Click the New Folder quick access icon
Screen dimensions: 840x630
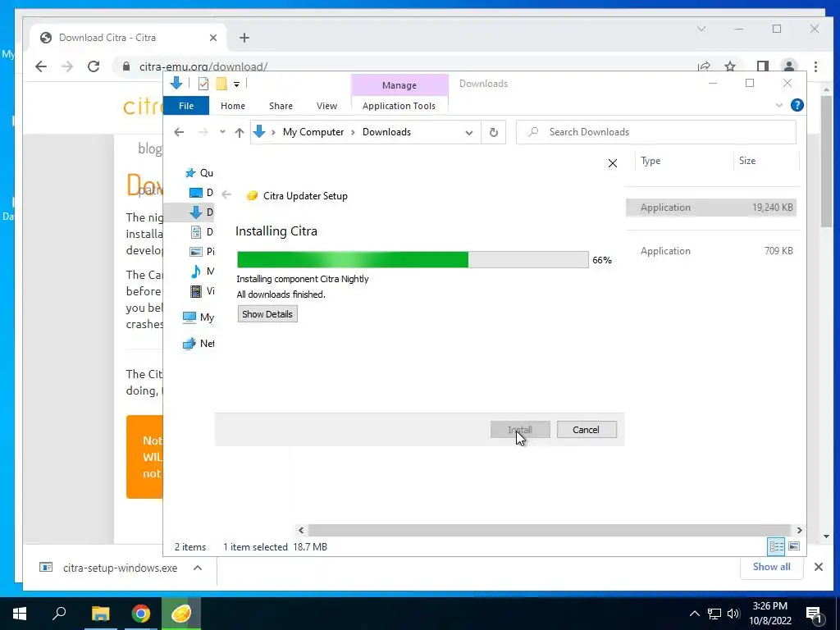click(221, 84)
